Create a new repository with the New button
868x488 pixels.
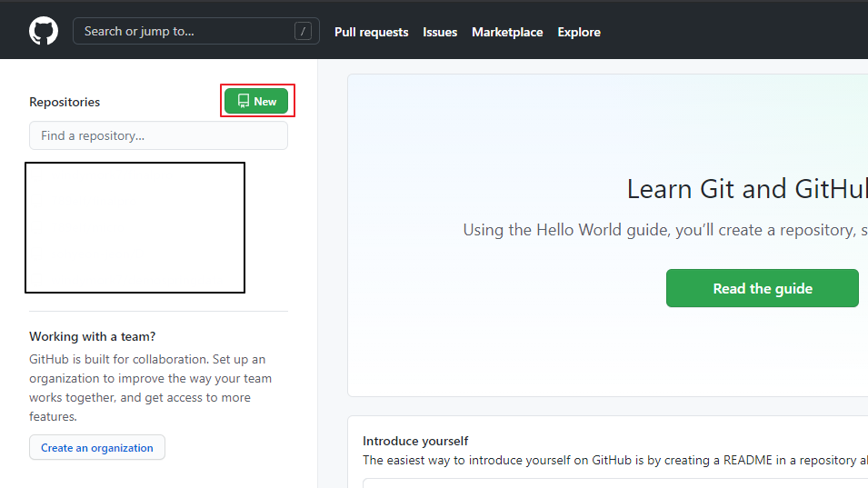click(256, 101)
